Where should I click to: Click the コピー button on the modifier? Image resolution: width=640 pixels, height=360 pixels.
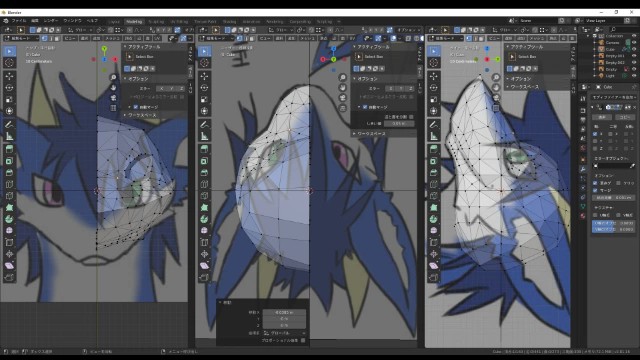(624, 117)
